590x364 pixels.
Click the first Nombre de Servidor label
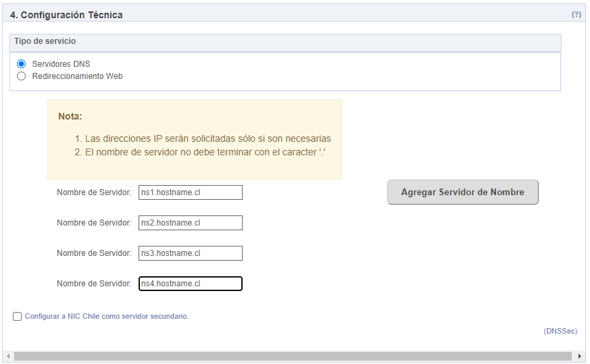pos(94,192)
